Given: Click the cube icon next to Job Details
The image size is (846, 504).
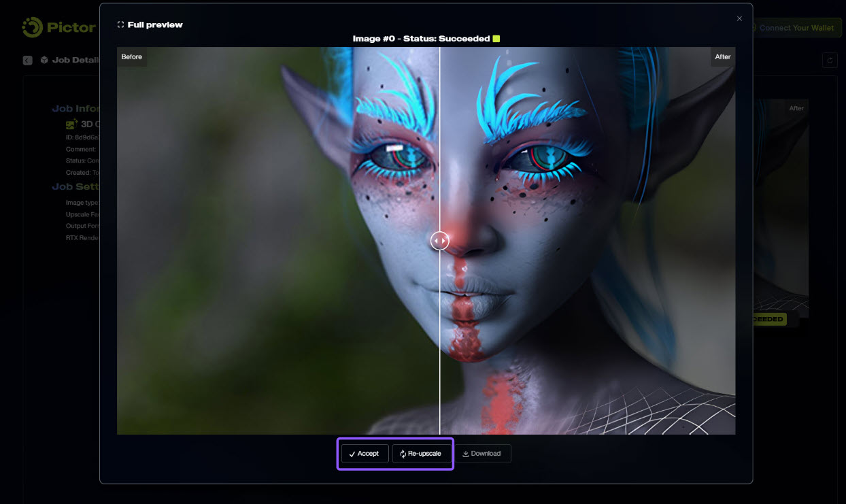Looking at the screenshot, I should pos(44,60).
